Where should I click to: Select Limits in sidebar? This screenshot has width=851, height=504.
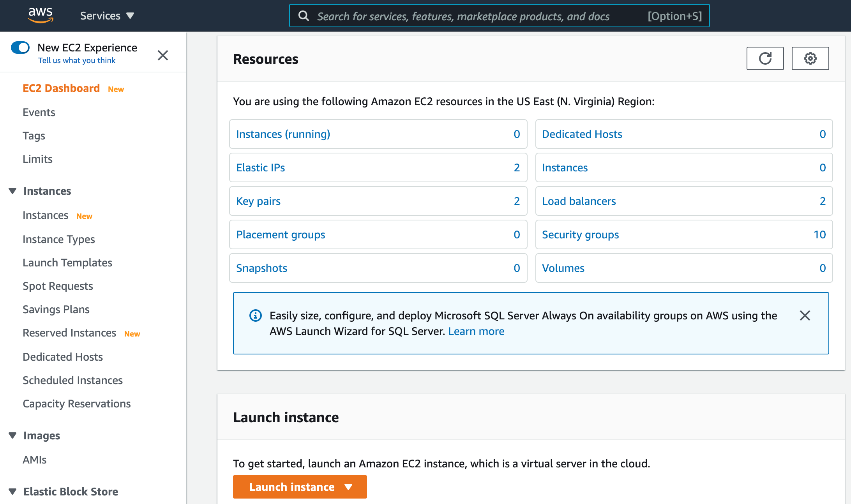37,159
